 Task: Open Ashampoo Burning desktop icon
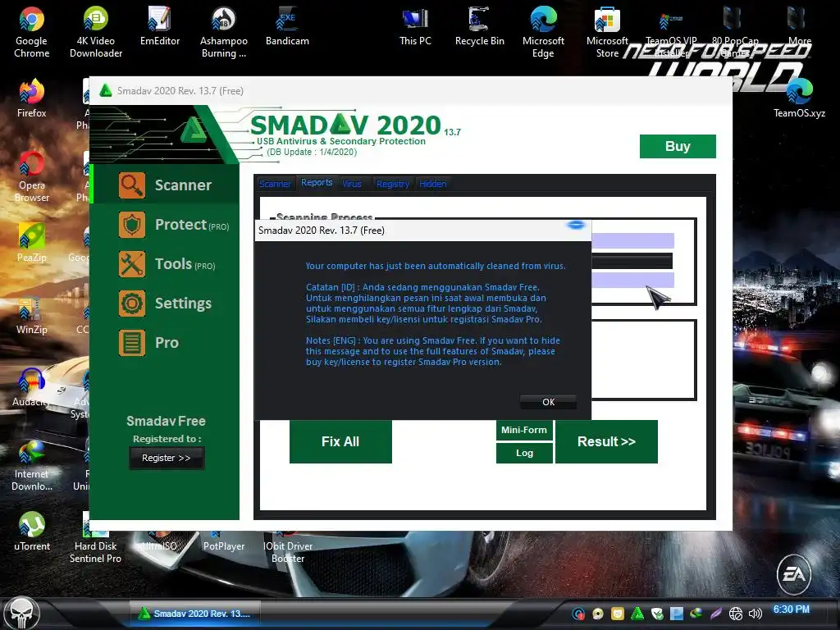click(x=224, y=32)
